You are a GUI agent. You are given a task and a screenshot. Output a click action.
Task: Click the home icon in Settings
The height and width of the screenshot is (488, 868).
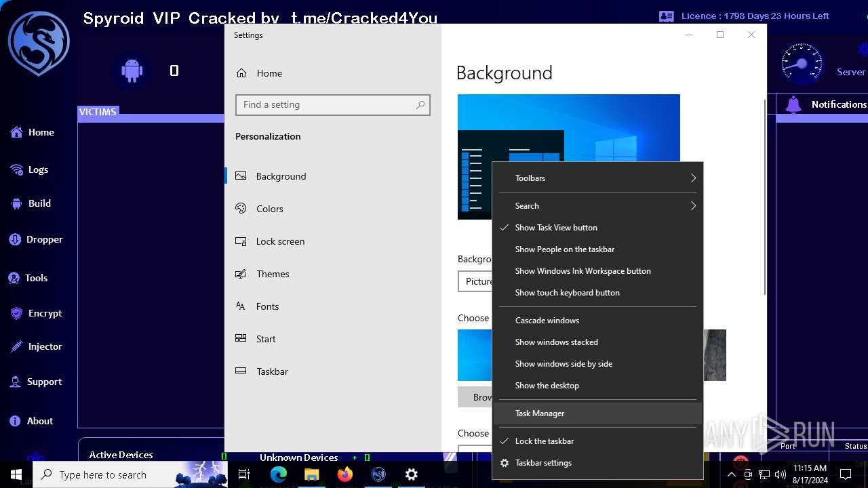point(241,73)
